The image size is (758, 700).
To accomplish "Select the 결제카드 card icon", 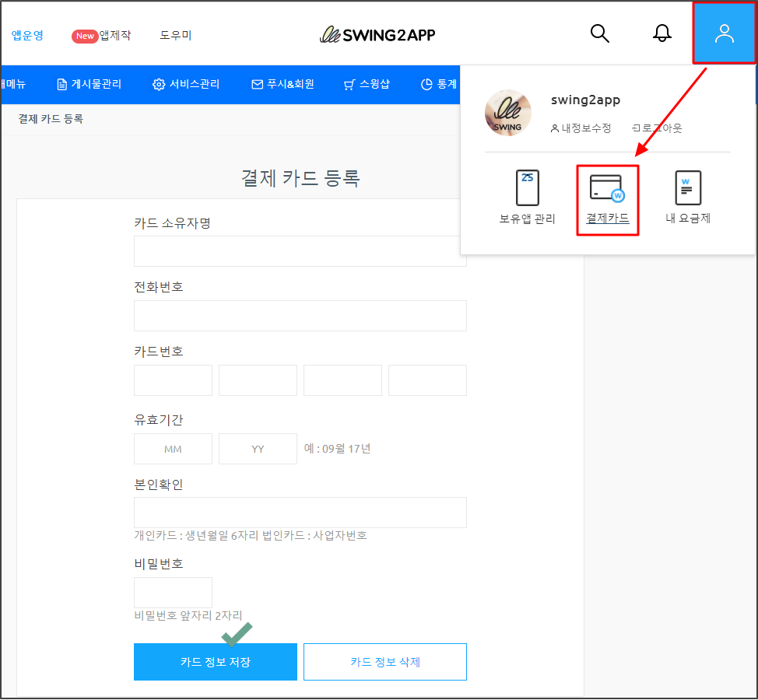I will 607,188.
